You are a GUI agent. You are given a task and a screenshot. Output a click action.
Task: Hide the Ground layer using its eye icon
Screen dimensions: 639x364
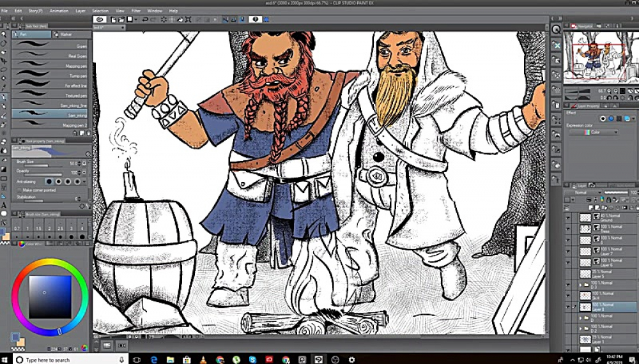567,218
